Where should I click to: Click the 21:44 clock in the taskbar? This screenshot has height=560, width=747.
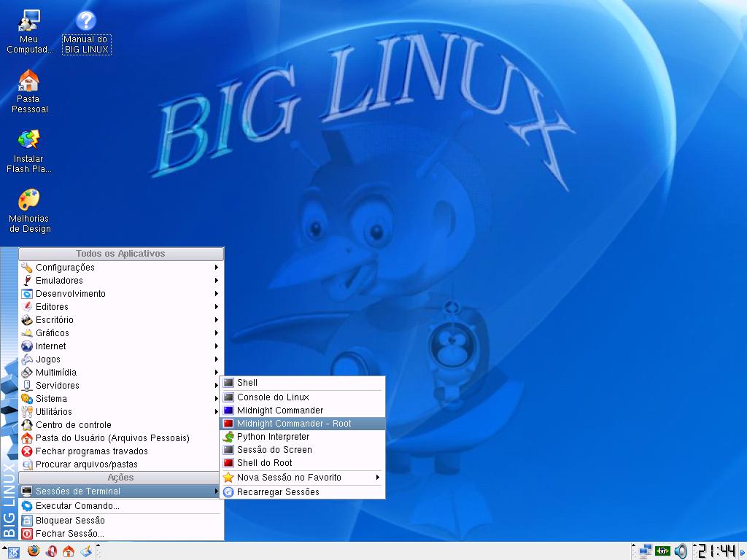coord(716,551)
